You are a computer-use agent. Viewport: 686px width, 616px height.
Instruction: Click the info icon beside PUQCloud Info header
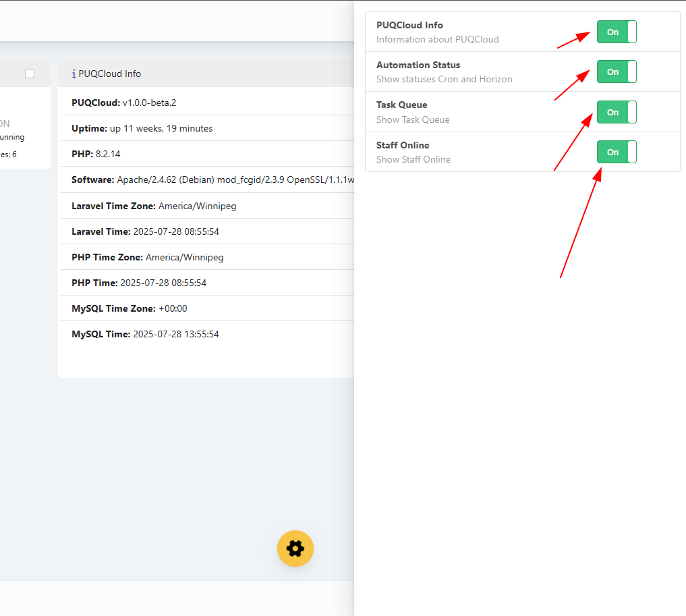74,74
